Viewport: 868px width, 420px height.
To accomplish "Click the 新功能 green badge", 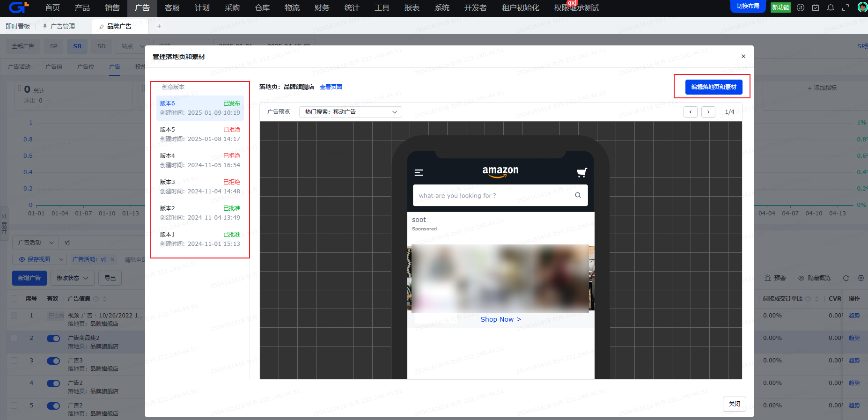I will click(780, 7).
